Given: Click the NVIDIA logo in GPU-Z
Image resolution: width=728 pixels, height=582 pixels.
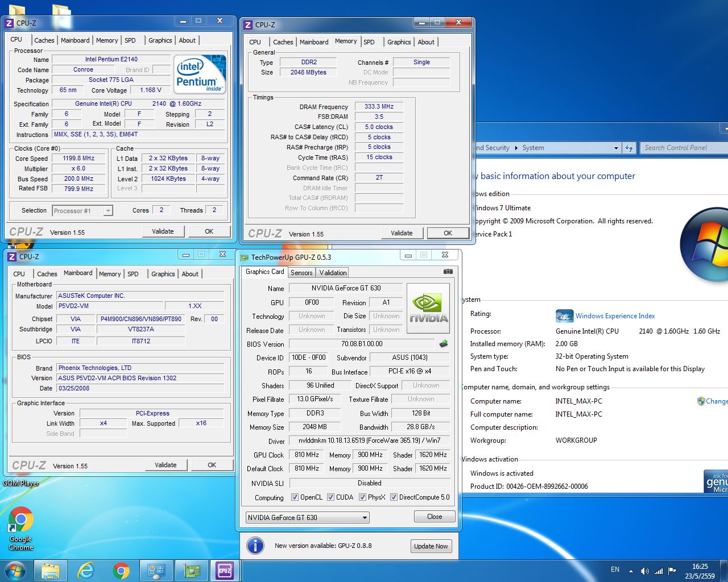Looking at the screenshot, I should [428, 309].
